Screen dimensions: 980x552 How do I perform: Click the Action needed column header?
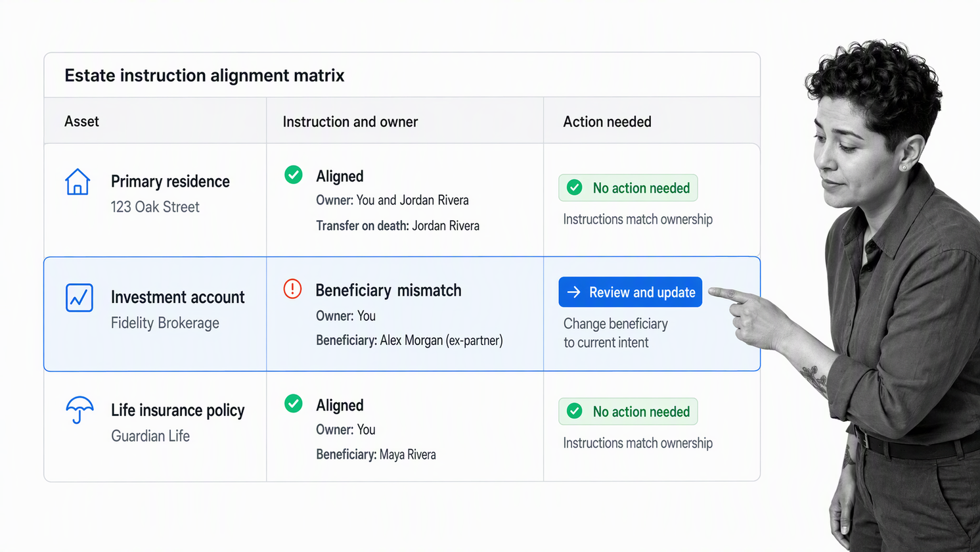(x=608, y=122)
